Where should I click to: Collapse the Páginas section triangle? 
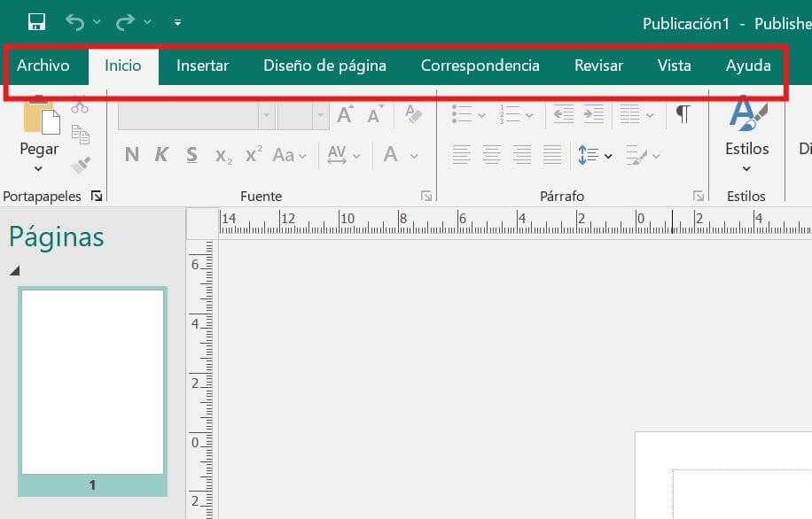15,270
